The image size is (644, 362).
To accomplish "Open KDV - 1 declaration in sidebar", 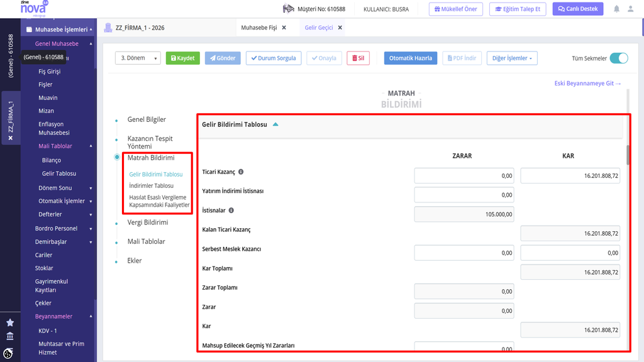I will click(x=48, y=331).
